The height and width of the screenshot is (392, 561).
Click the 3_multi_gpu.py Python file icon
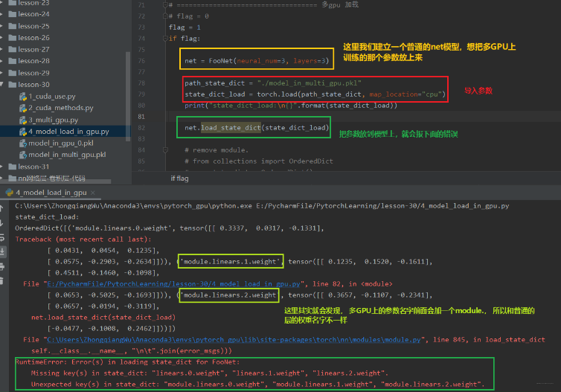pos(23,120)
